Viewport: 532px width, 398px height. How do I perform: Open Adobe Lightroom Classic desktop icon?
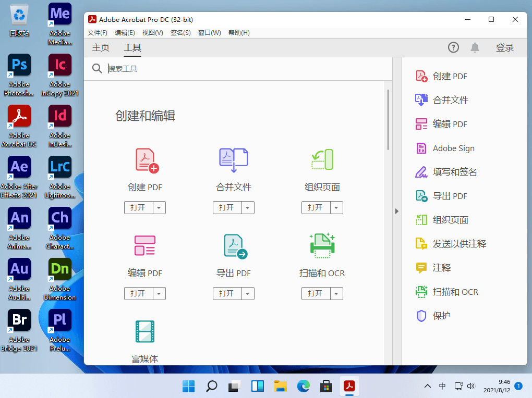click(x=59, y=177)
